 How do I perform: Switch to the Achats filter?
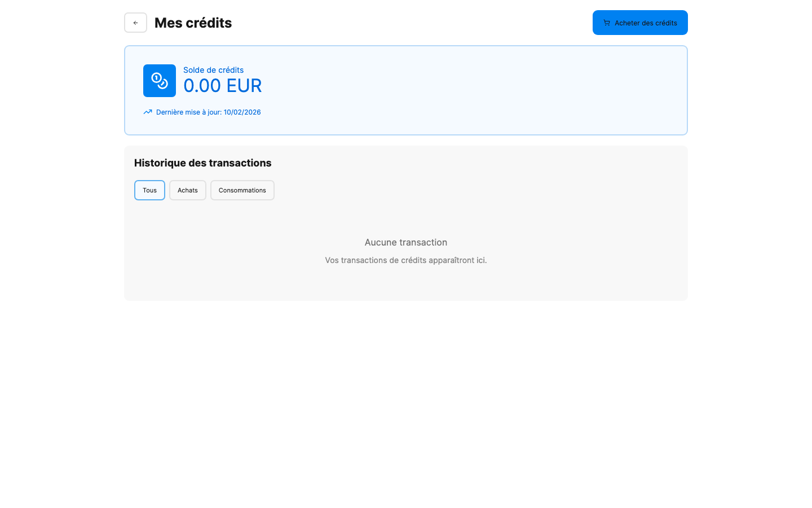tap(187, 190)
